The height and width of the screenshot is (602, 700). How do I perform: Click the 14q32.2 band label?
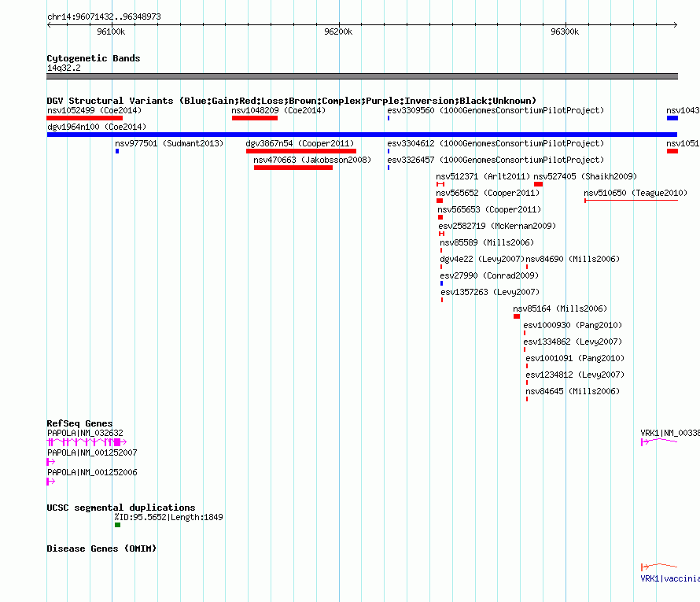64,68
